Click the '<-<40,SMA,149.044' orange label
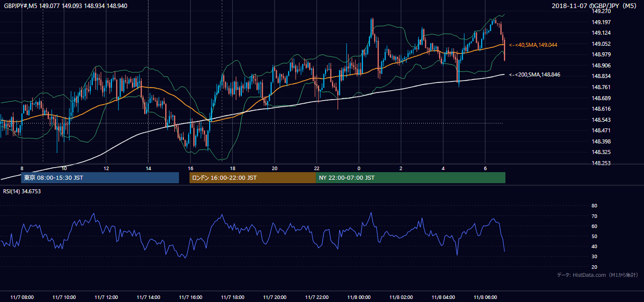Viewport: 644px width, 302px height. [x=533, y=45]
